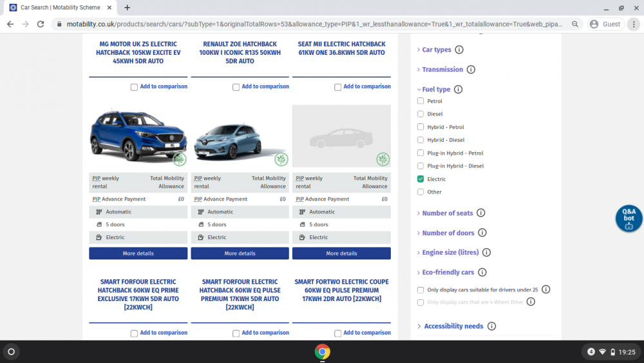Add Smart Forfour Pulse Premium to comparison
The height and width of the screenshot is (363, 644).
point(236,333)
